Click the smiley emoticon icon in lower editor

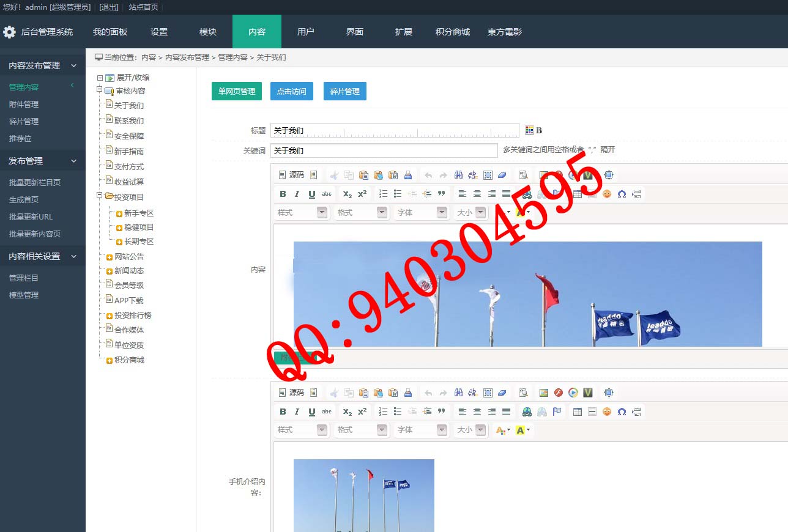[607, 412]
